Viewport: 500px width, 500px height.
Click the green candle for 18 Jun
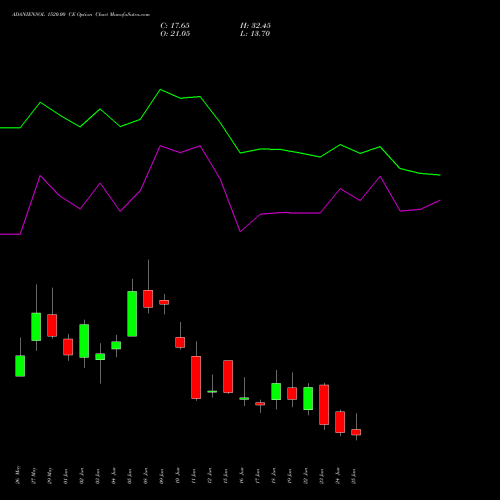pos(276,391)
